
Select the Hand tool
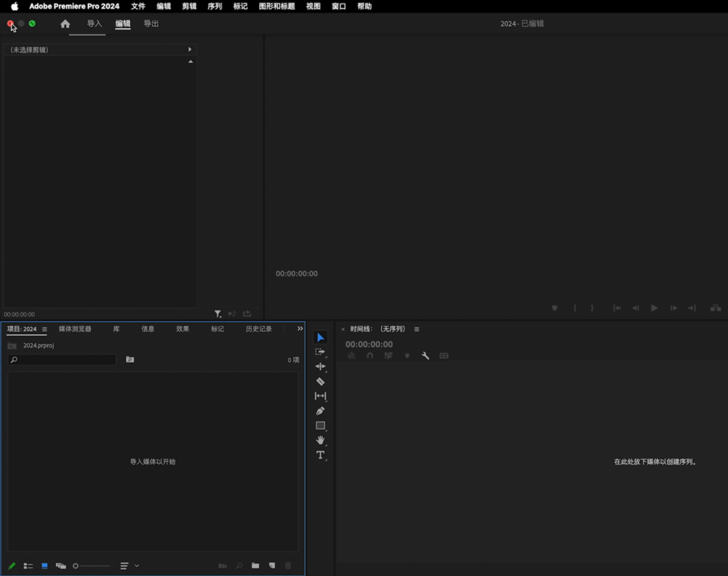tap(320, 440)
